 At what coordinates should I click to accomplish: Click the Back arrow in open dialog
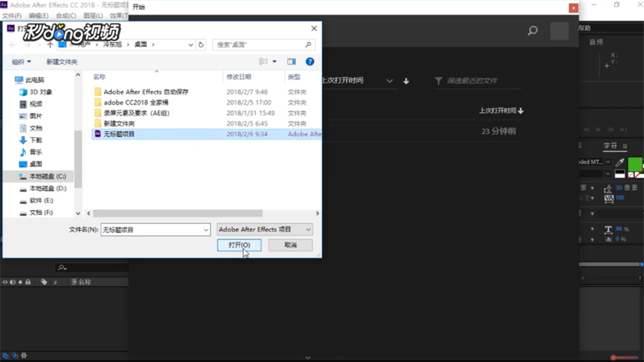pos(13,44)
